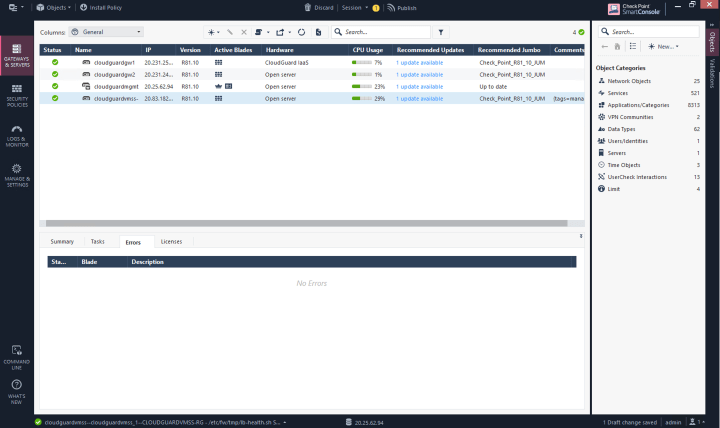This screenshot has width=720, height=428.
Task: Select the cloudguardgw2 row
Action: pos(312,74)
